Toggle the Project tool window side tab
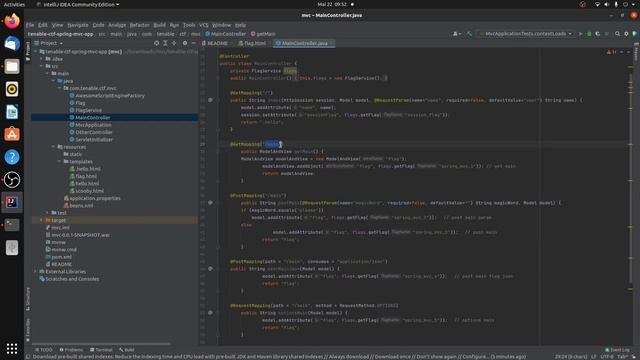The height and width of the screenshot is (360, 640). (x=28, y=51)
